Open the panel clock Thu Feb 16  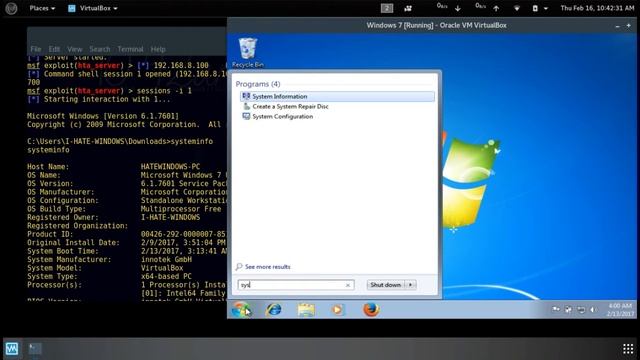[x=597, y=8]
